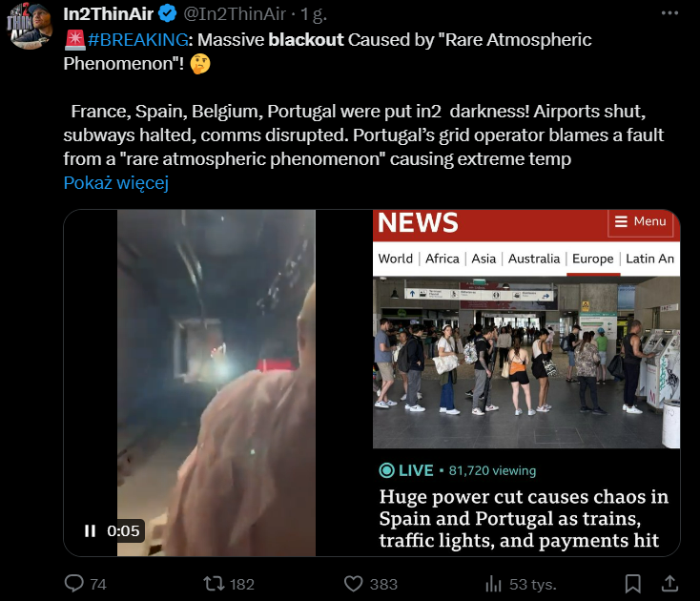Click the In2ThinAir display name
The height and width of the screenshot is (601, 700).
(x=109, y=14)
